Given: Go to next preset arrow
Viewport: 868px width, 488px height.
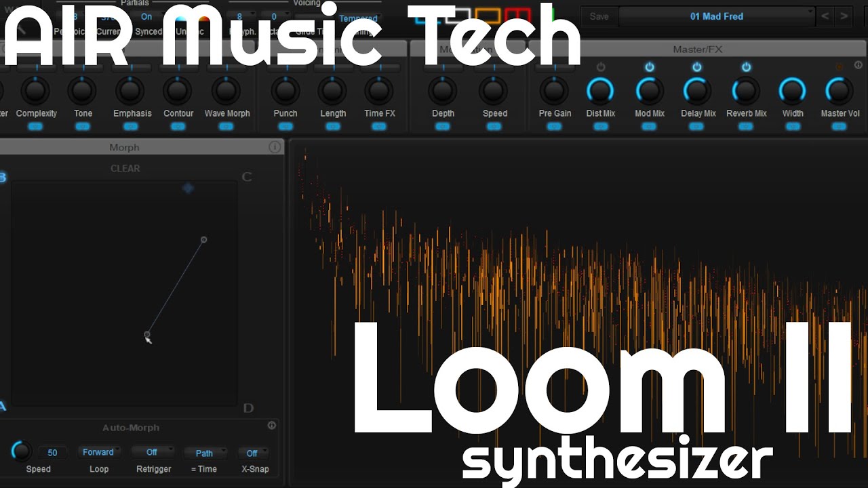Looking at the screenshot, I should point(844,16).
